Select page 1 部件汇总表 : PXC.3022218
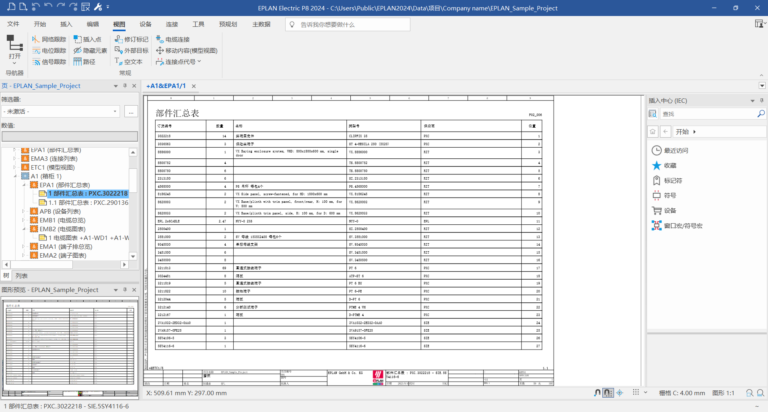This screenshot has height=412, width=768. (88, 194)
